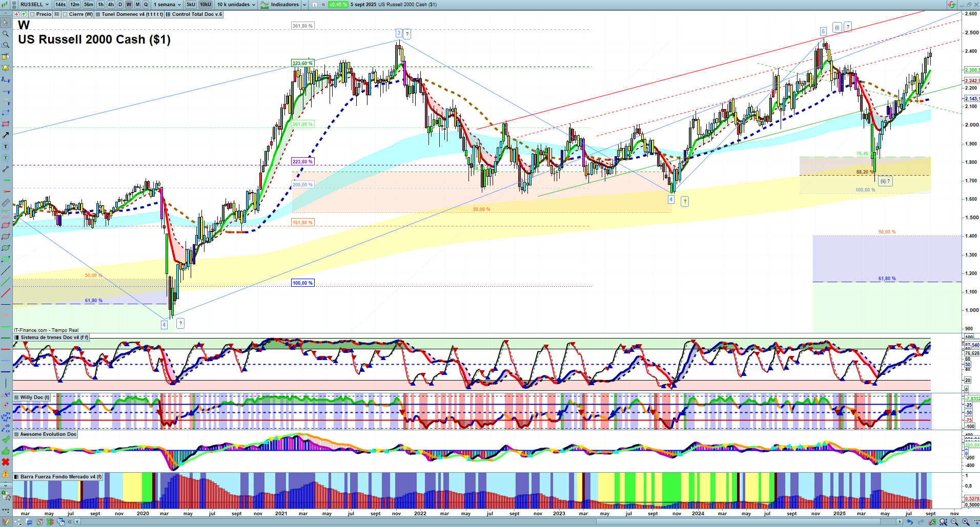Click the 323,60 % Fibonacci level label
Viewport: 980px width, 527px height.
point(302,64)
